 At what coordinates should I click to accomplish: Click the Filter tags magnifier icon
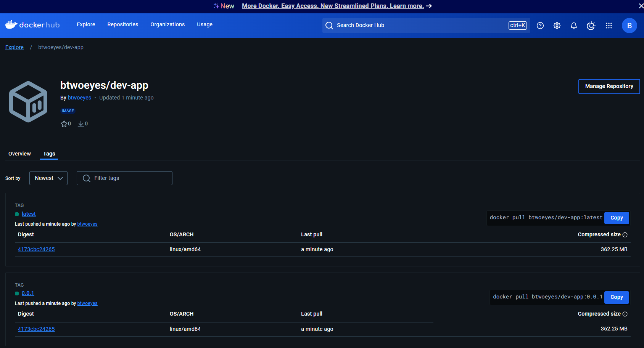pos(87,178)
